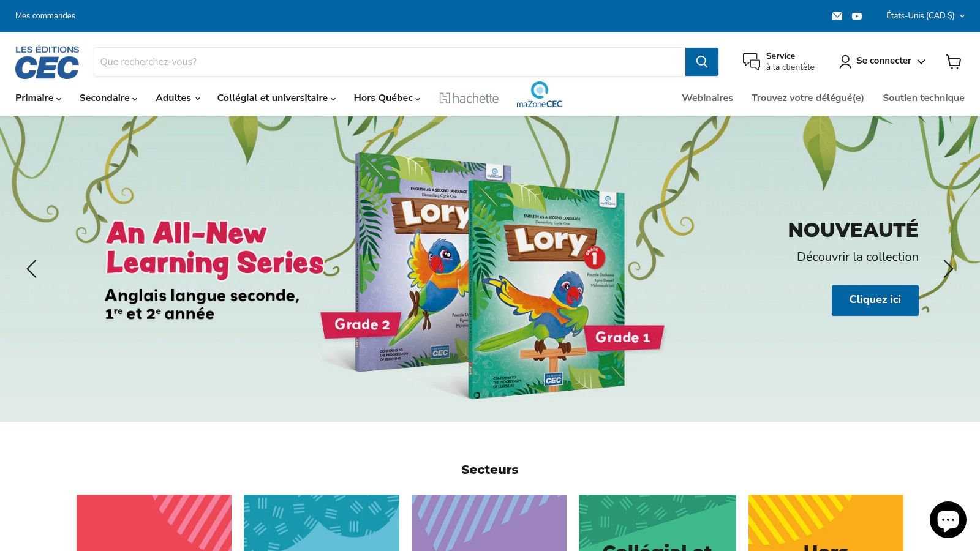Screen dimensions: 980x551
Task: Expand the Se connecter dropdown
Action: point(883,61)
